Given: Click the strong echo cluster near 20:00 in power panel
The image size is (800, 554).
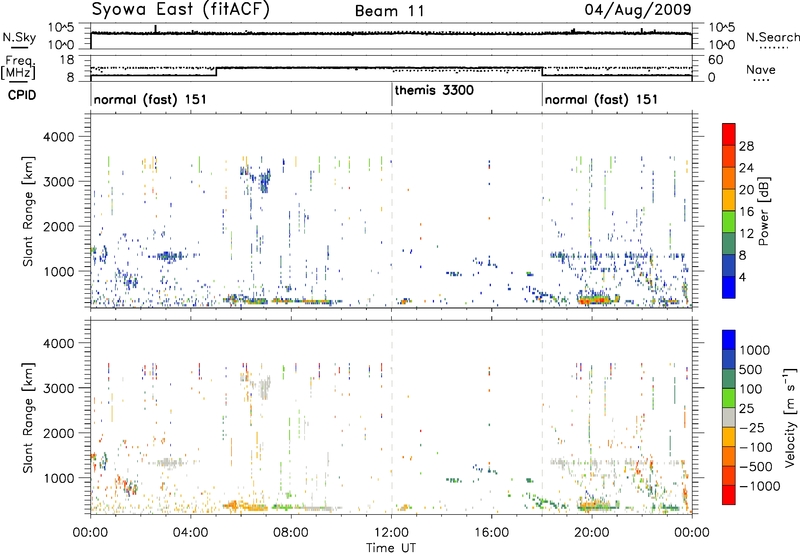Looking at the screenshot, I should click(x=598, y=298).
